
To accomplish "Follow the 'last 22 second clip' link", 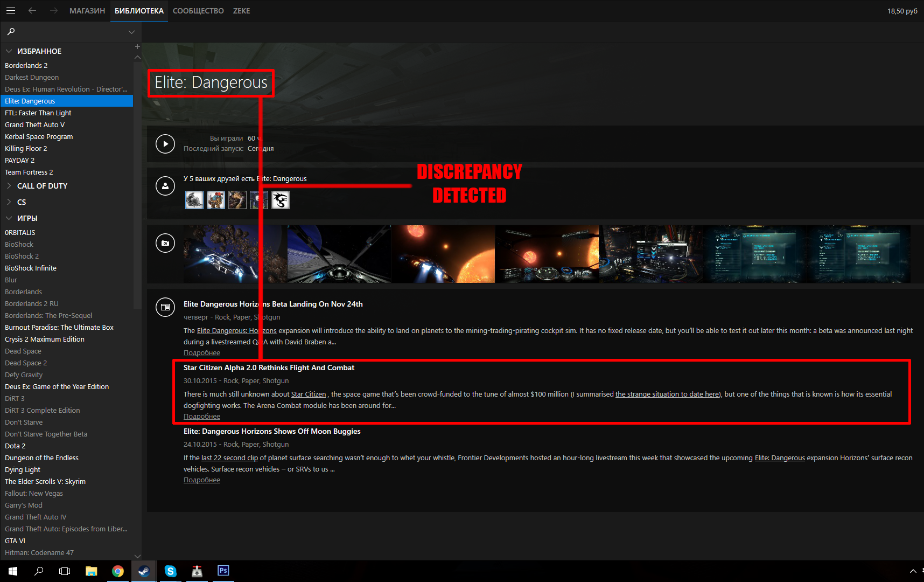I will point(229,458).
